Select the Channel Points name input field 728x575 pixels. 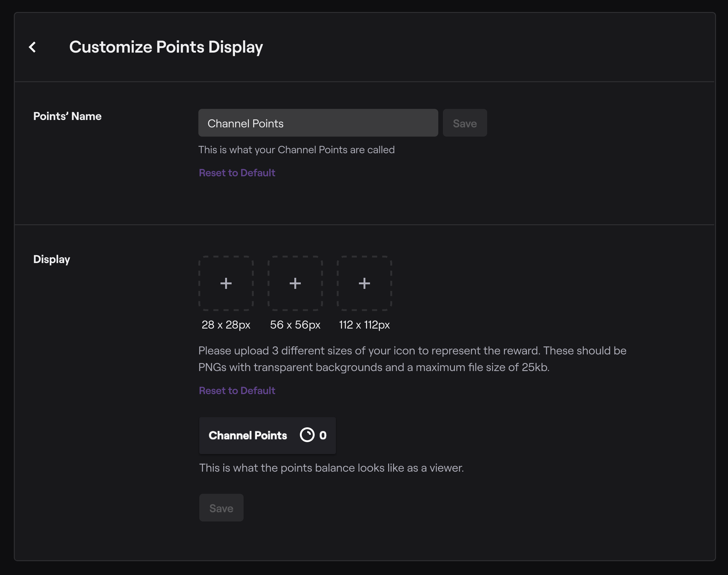pos(318,123)
